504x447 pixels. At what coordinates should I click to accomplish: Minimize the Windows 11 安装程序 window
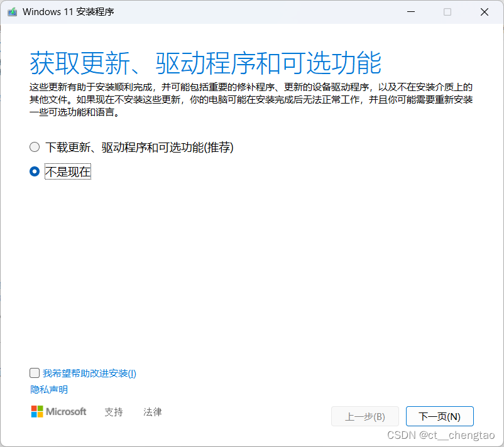point(411,12)
